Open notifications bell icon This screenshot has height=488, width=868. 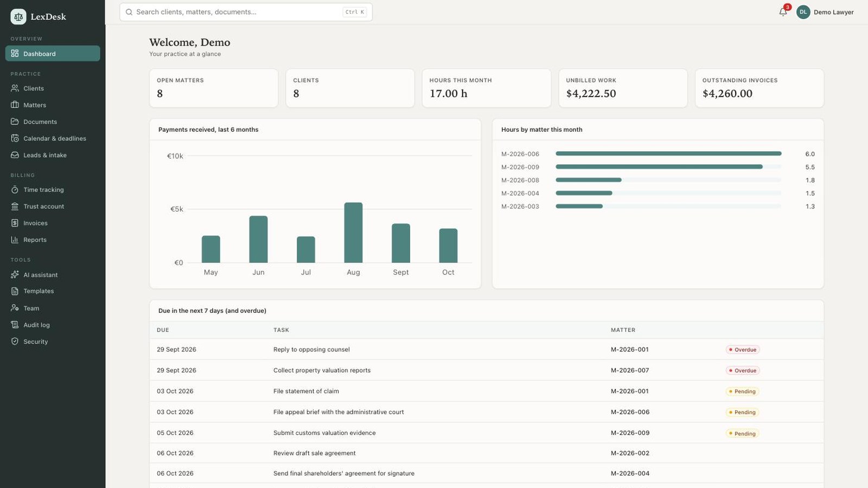click(x=783, y=12)
